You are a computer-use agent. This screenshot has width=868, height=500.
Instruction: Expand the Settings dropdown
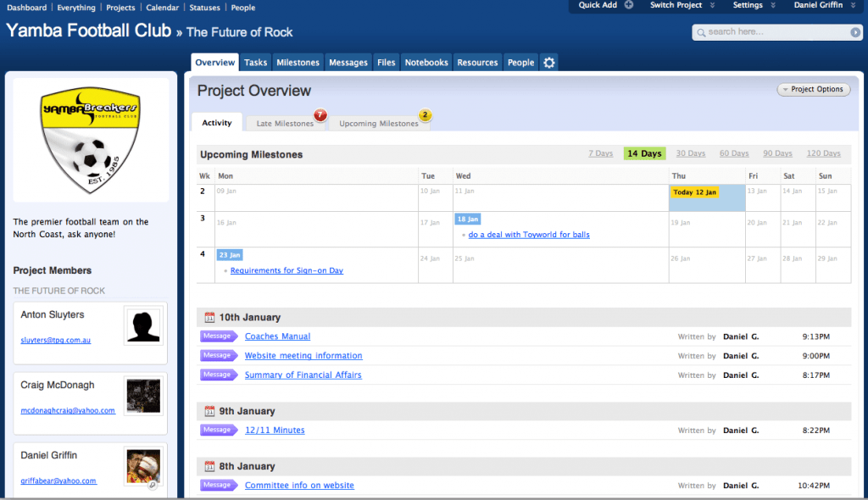coord(754,5)
